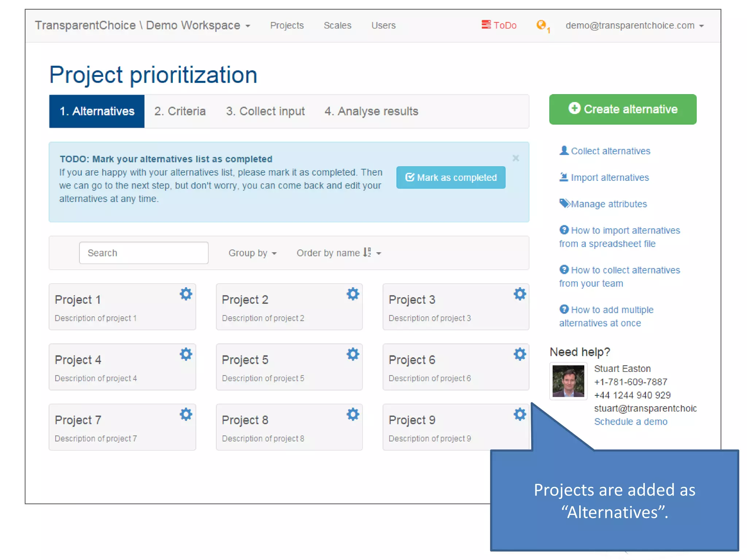
Task: Open the Order by name dropdown
Action: [338, 253]
